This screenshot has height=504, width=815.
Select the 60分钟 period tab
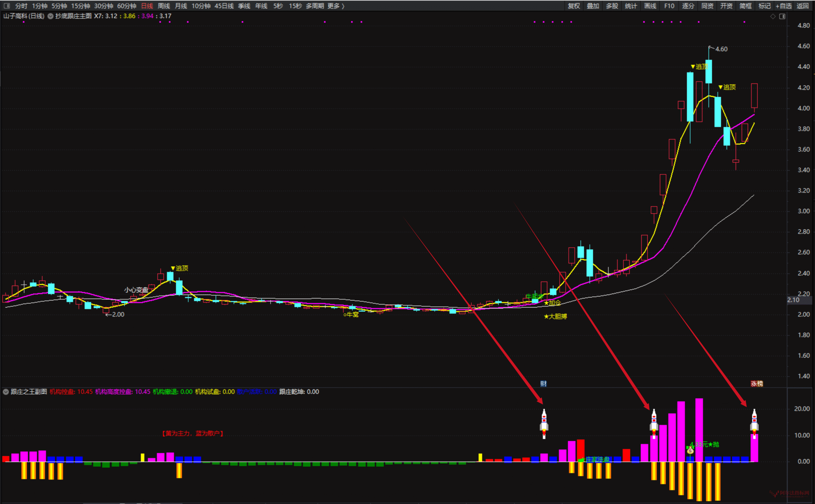[127, 6]
